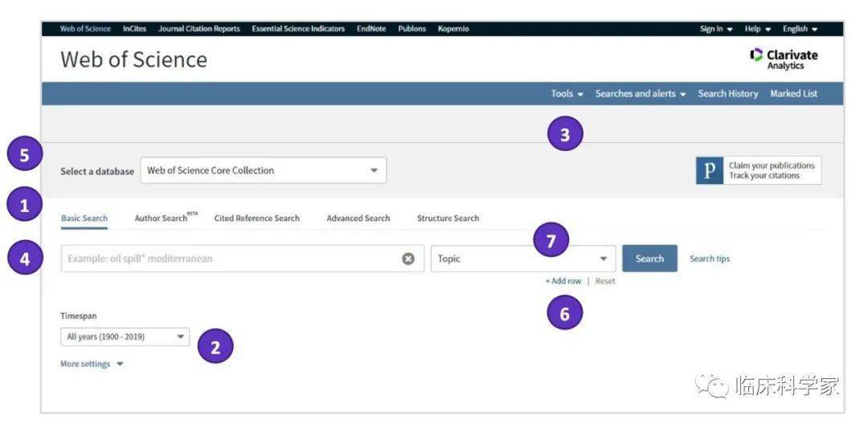This screenshot has width=868, height=424.
Task: Expand More settings
Action: point(92,364)
